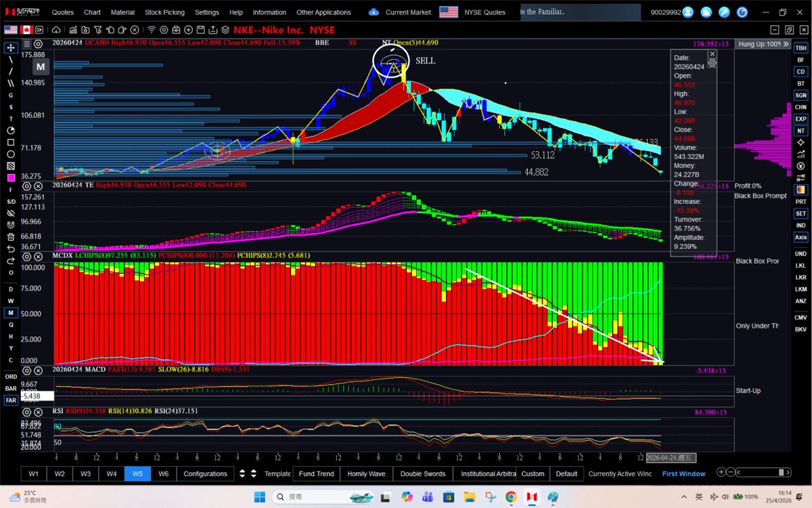Select the Fund Trend template

coord(316,473)
